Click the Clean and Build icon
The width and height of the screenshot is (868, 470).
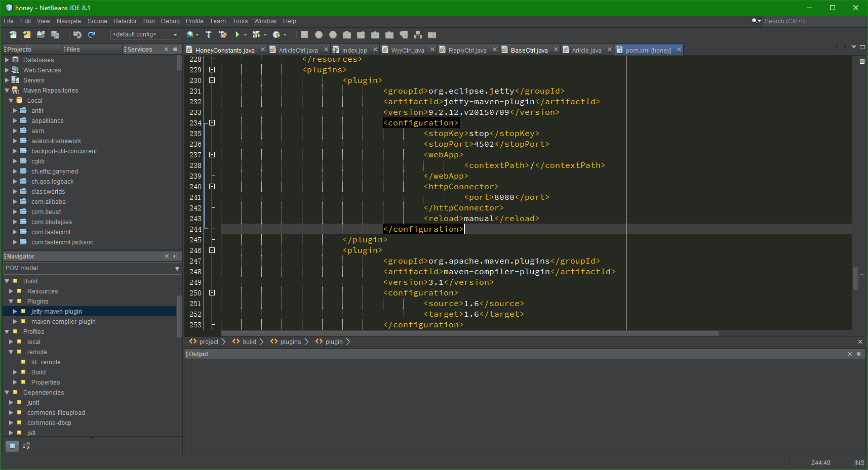pyautogui.click(x=222, y=35)
